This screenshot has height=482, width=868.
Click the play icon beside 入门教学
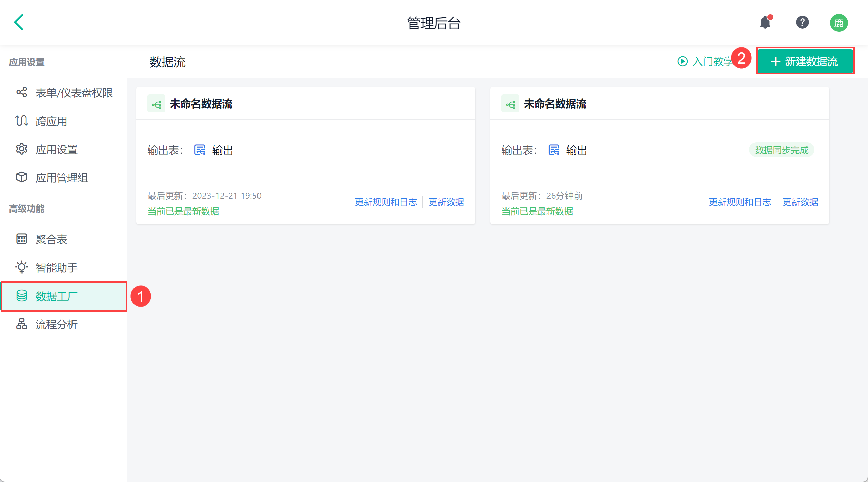(x=682, y=61)
